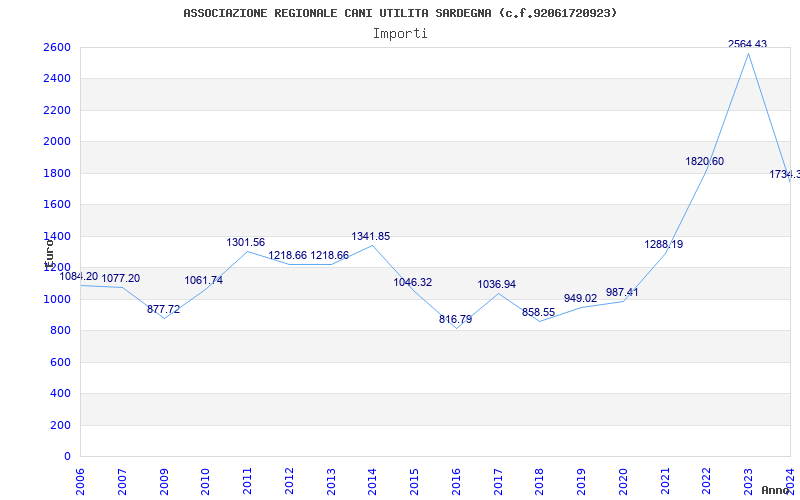Click the 2015 x-axis year label
800x500 pixels.
point(414,482)
